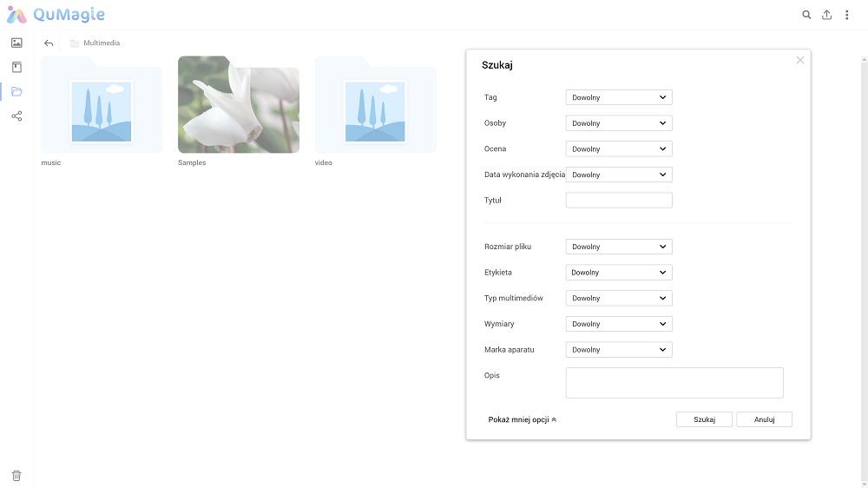Expand the Tag dropdown
This screenshot has height=488, width=868.
(x=619, y=97)
